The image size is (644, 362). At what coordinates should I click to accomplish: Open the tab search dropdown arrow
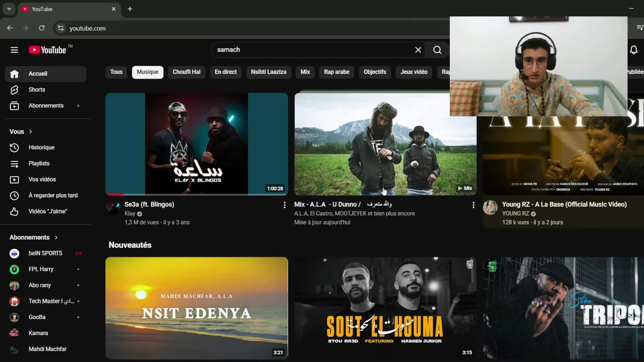(x=9, y=9)
